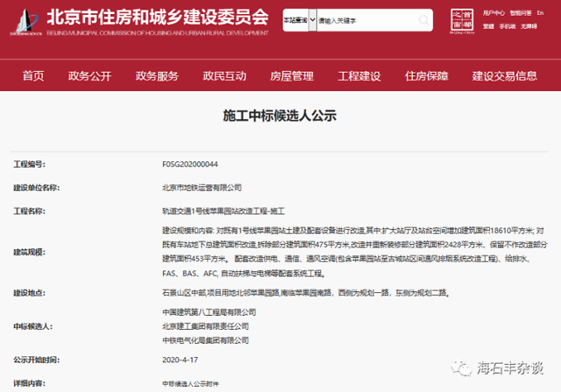Click the search magnifier icon
The width and height of the screenshot is (561, 392).
pos(423,20)
